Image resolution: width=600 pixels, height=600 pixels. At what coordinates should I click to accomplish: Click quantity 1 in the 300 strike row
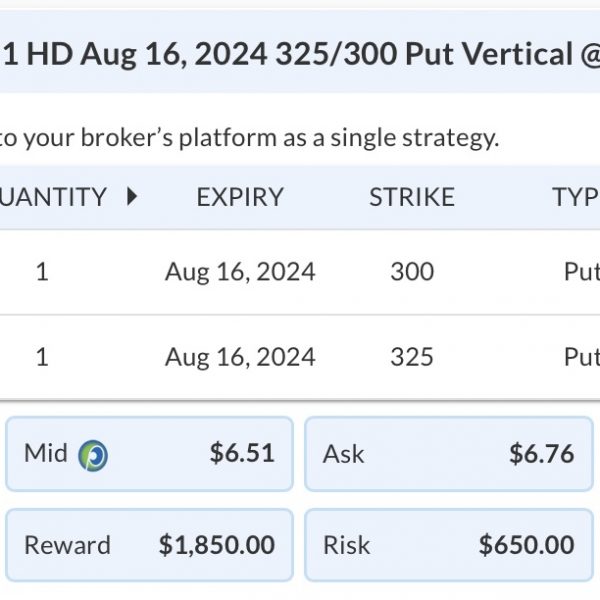click(42, 272)
